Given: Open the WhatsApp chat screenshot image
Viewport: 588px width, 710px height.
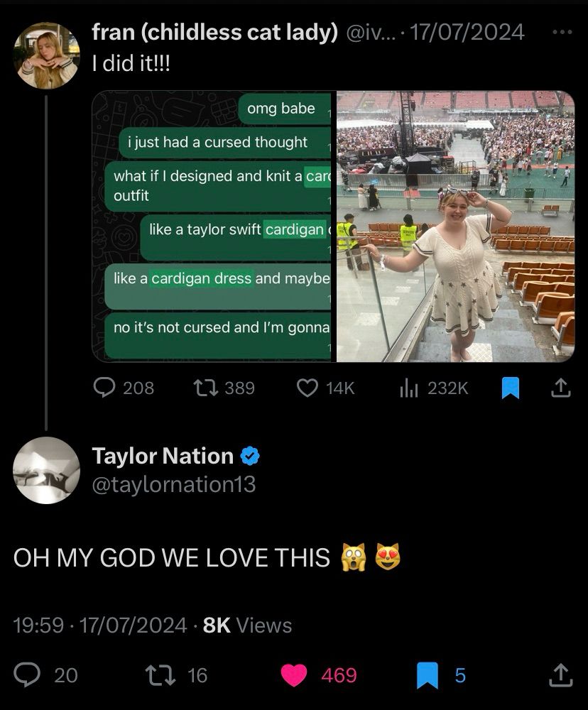Looking at the screenshot, I should tap(213, 226).
